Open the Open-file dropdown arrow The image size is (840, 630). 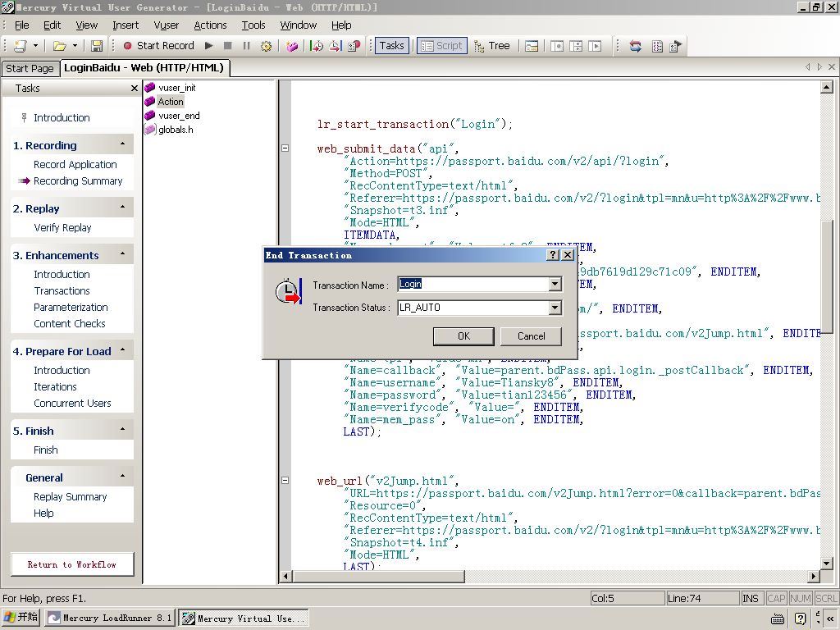tap(75, 46)
